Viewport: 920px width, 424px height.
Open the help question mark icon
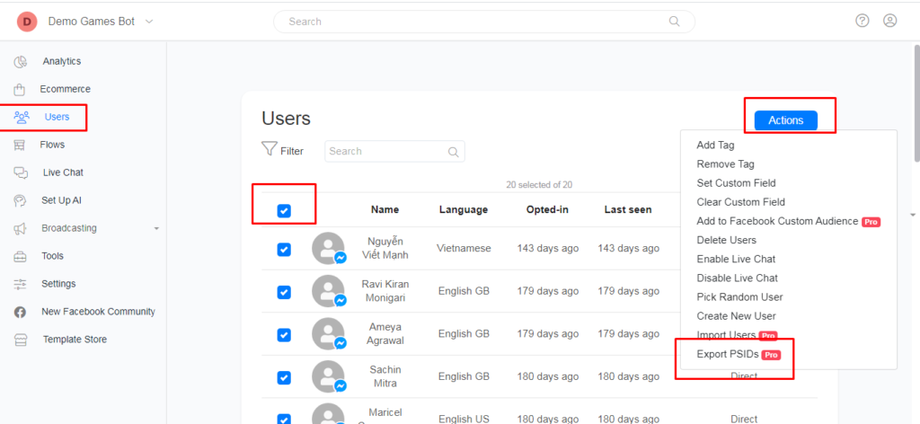pyautogui.click(x=863, y=21)
